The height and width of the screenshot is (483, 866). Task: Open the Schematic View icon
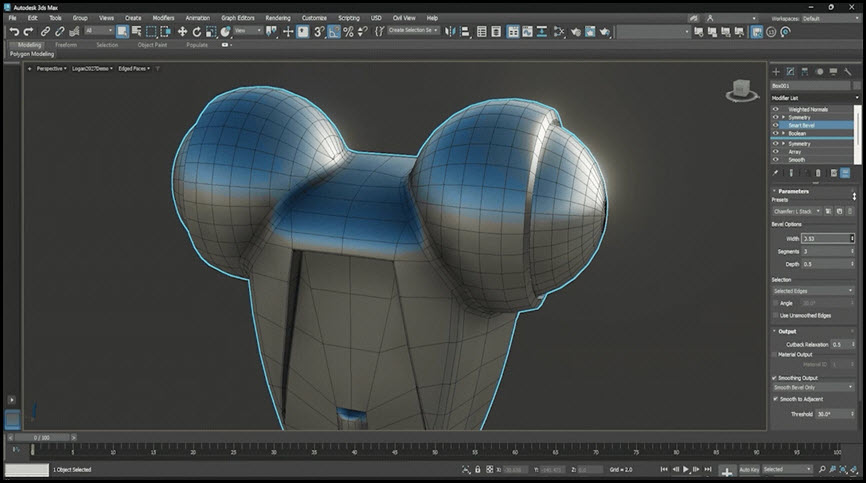click(x=542, y=31)
